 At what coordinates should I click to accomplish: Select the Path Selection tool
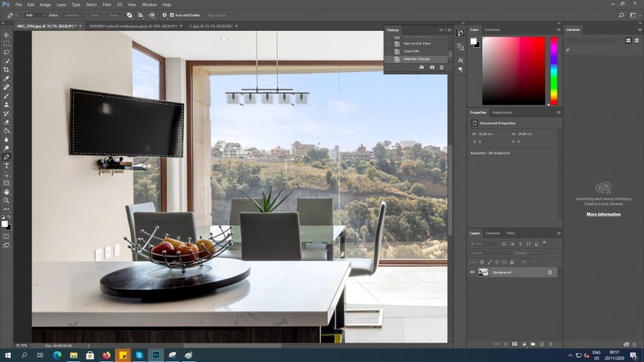click(6, 175)
